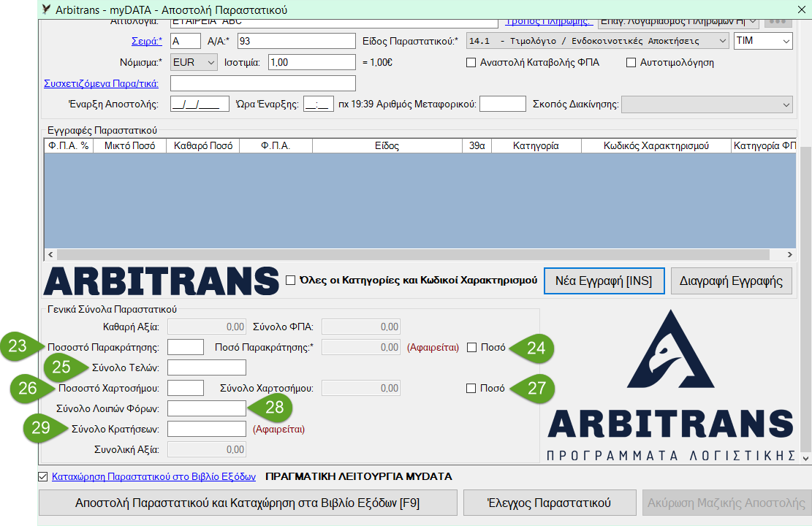Screen dimensions: 812x526
Task: Open Καταχώρηση Παραστατικού στο Βιβλίο Εξόδων link
Action: click(153, 476)
